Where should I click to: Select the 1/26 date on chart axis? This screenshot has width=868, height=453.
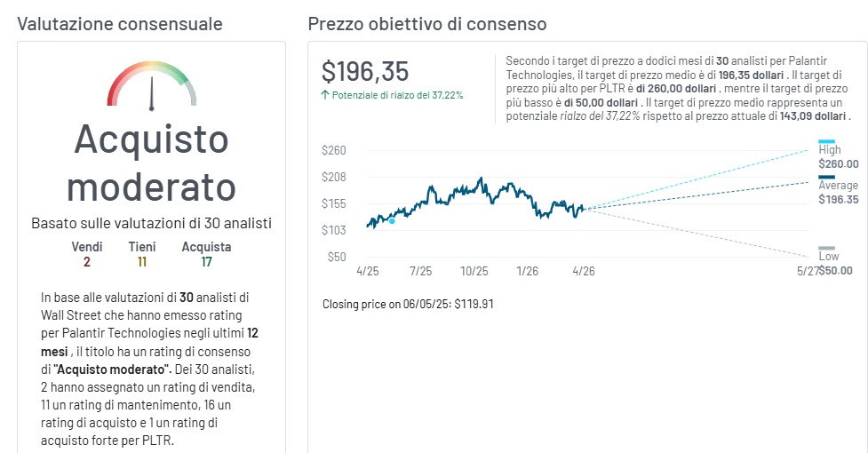pyautogui.click(x=529, y=271)
